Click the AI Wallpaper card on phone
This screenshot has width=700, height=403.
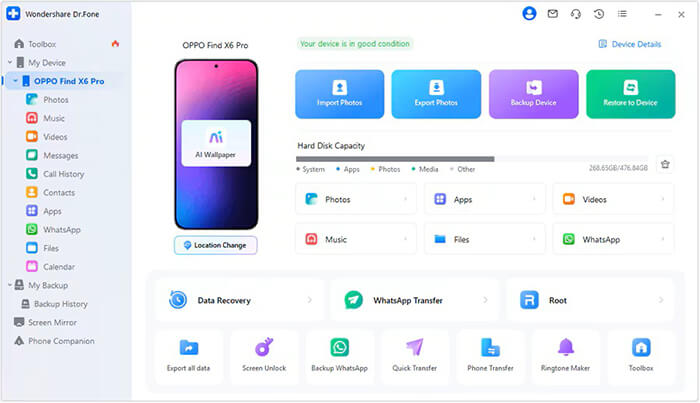(216, 143)
